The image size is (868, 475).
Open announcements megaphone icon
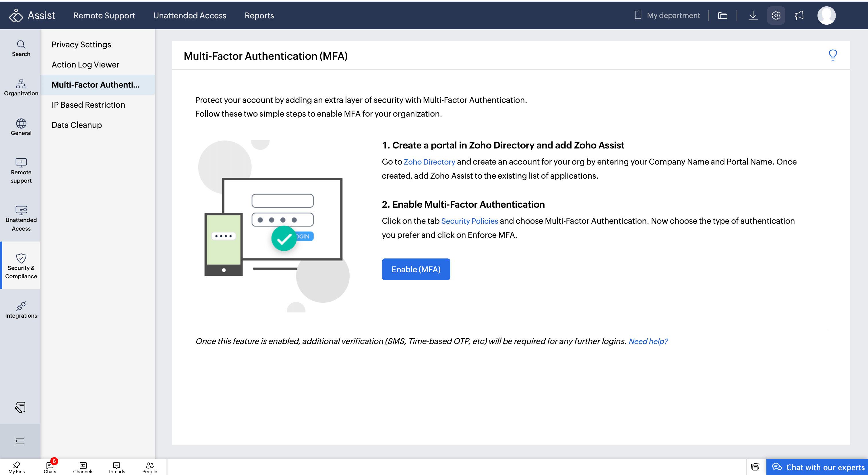[799, 16]
